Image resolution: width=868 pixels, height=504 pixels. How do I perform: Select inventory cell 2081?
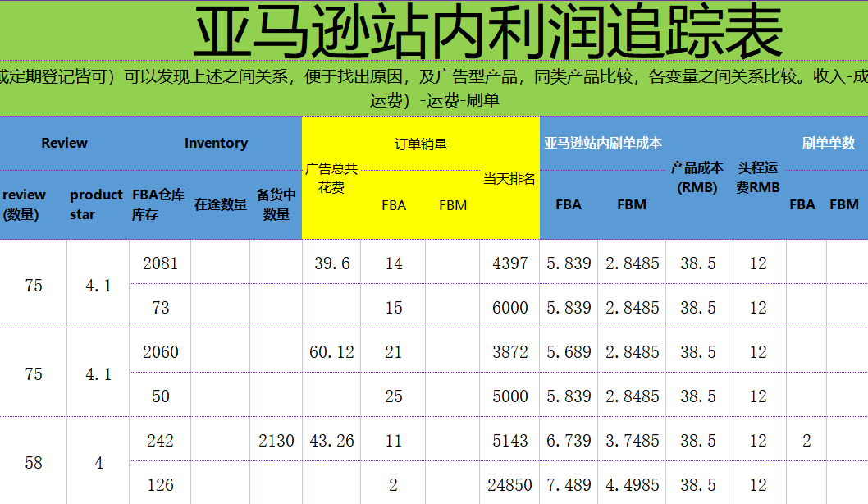[161, 263]
